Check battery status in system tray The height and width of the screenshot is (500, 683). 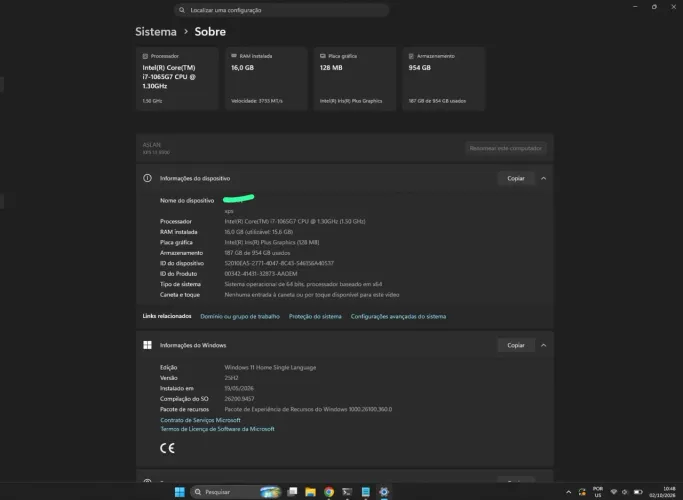[x=638, y=492]
